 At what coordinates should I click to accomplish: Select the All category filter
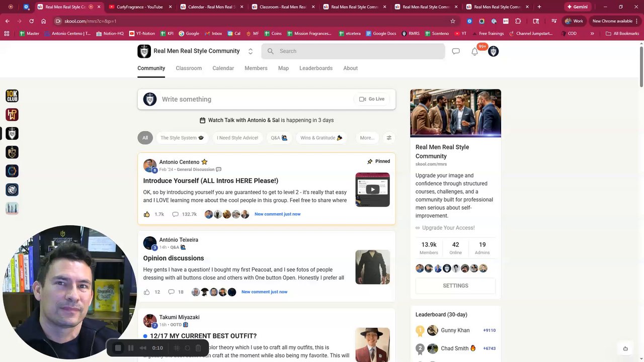[x=145, y=138]
